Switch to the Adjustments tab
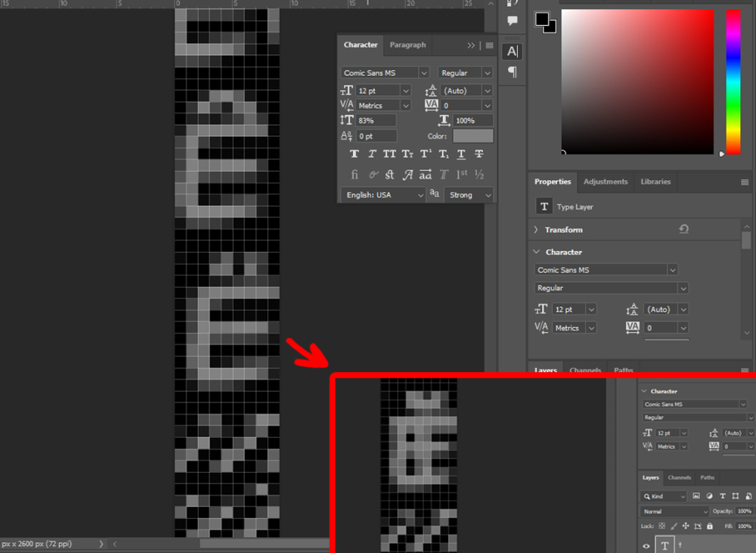This screenshot has width=756, height=553. coord(605,182)
